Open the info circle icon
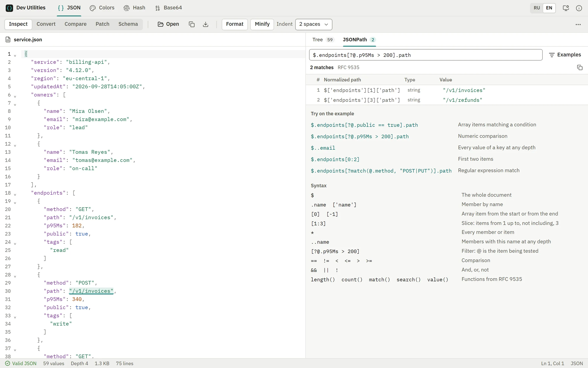This screenshot has height=368, width=588. 579,8
